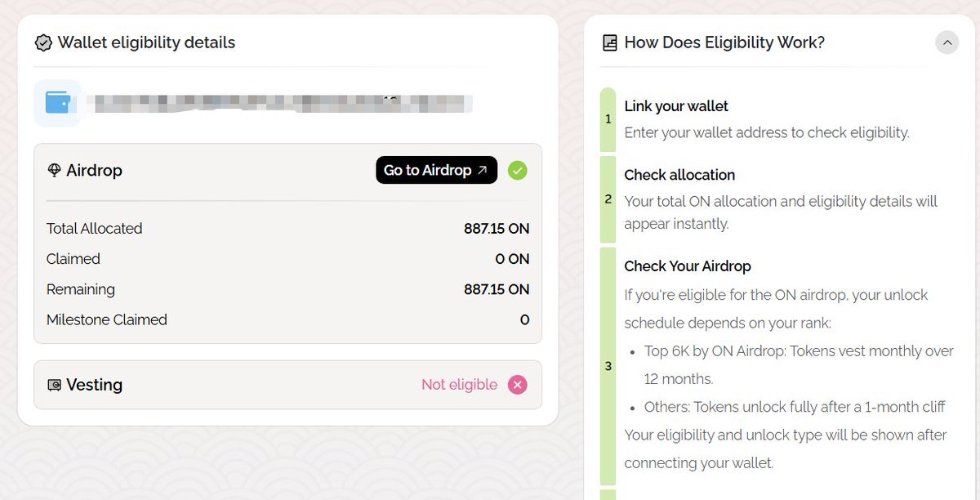The height and width of the screenshot is (500, 980).
Task: Click the Not eligible status text
Action: [459, 385]
